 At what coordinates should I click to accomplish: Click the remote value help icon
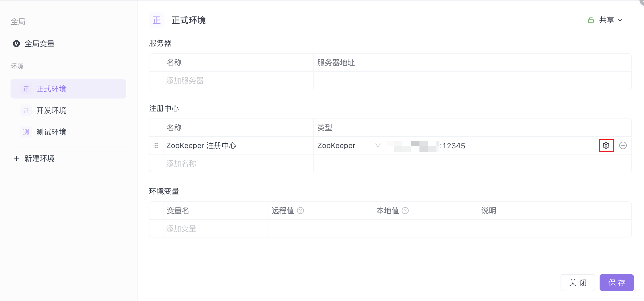tap(300, 211)
